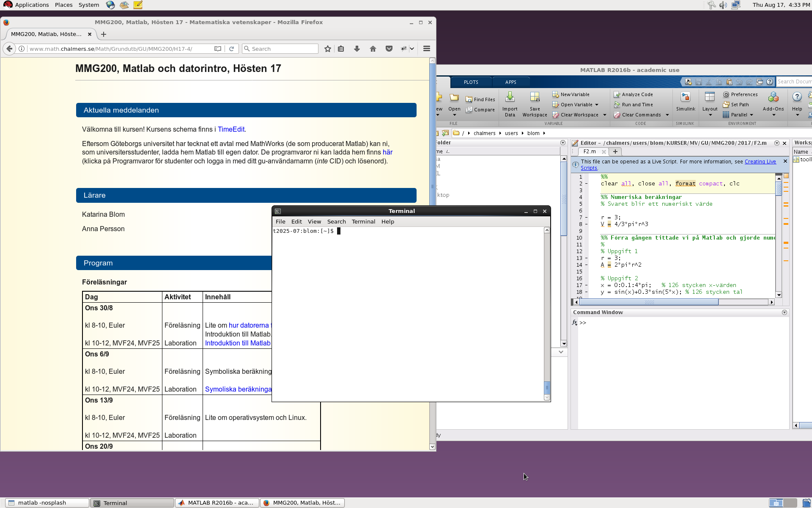The image size is (812, 508).
Task: Click the Terminal window's vertical scrollbar thumb
Action: click(x=547, y=387)
